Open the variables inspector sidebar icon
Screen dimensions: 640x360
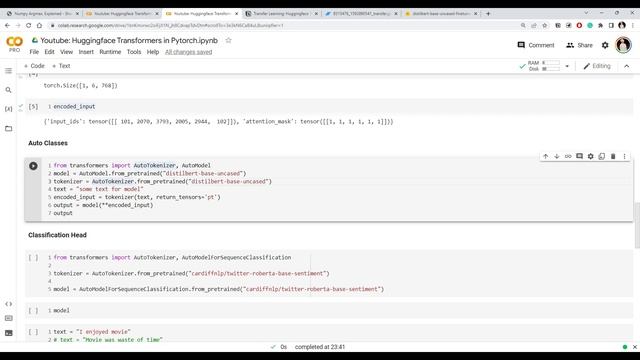(x=8, y=109)
